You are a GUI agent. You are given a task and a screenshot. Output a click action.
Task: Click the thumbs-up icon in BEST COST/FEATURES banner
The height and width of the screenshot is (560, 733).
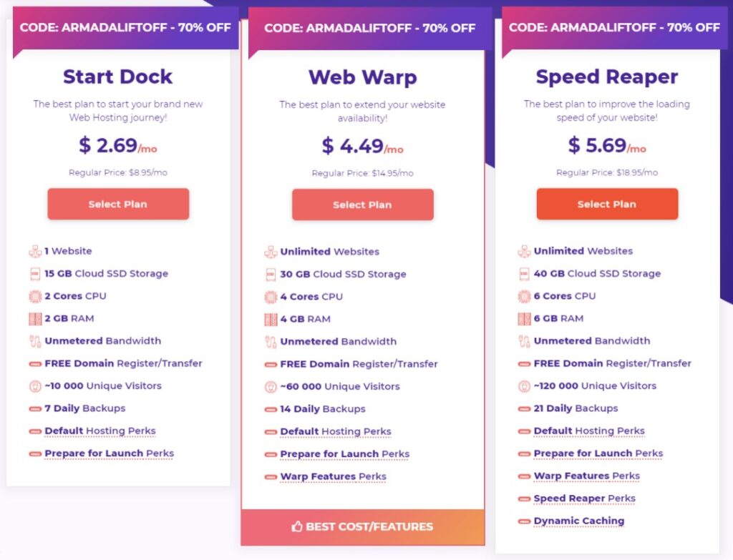[296, 526]
